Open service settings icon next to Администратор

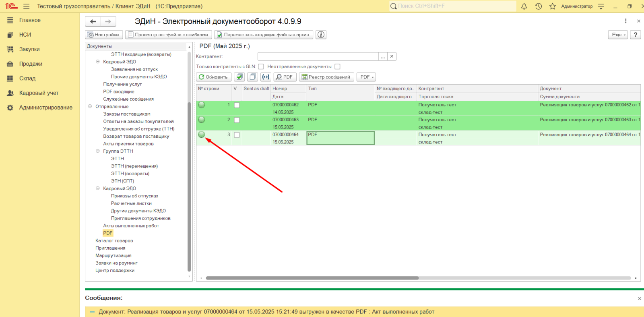tap(601, 6)
